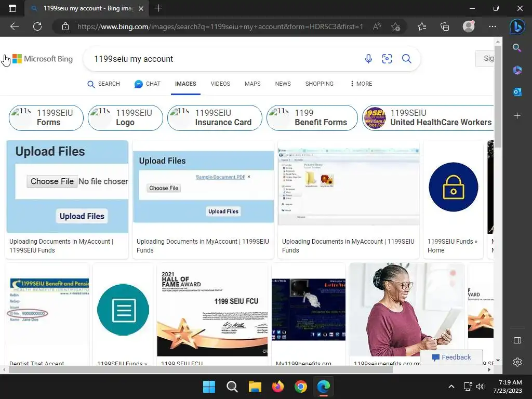Click the partially visible Sign in button
Viewport: 532px width, 399px height.
[485, 58]
